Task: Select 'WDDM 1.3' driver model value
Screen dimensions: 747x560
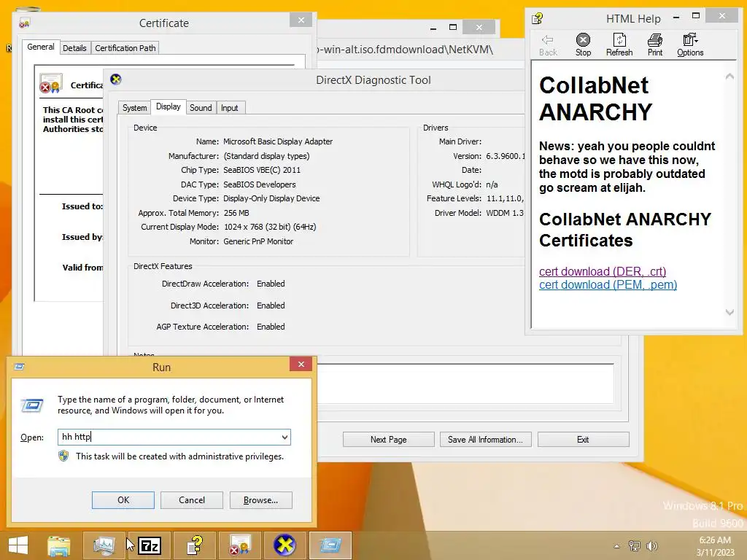Action: (x=505, y=213)
